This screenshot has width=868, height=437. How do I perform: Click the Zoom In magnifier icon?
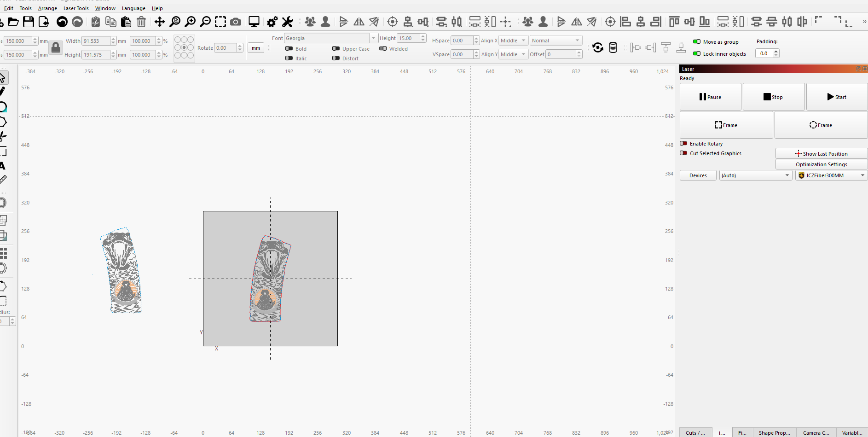pos(190,22)
